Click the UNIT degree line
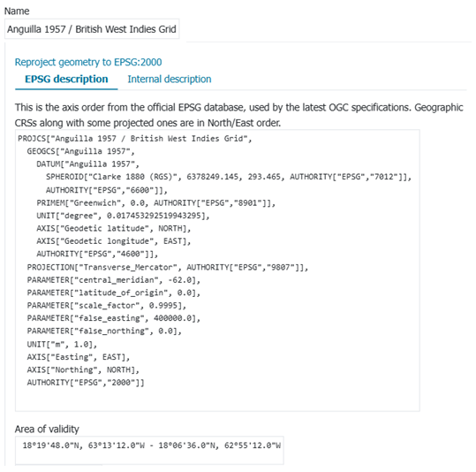 click(x=123, y=216)
